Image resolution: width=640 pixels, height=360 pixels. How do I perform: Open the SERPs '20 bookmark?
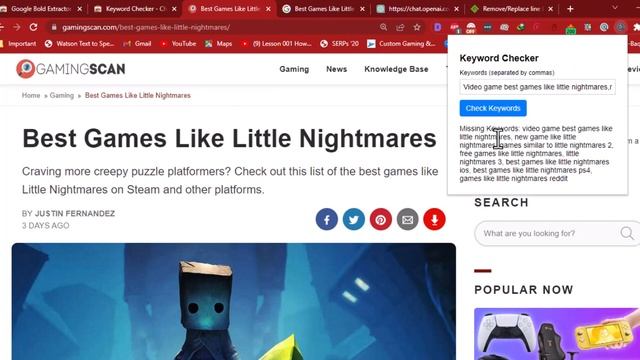click(x=339, y=44)
